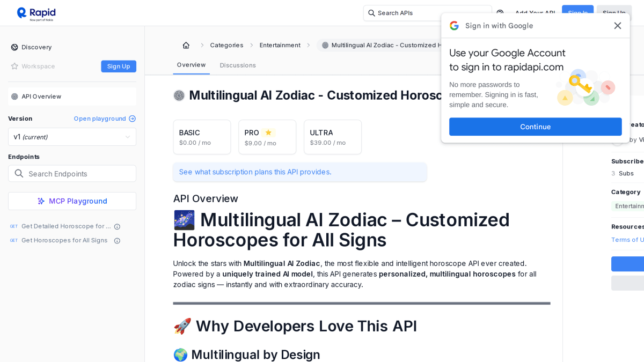Click info icon beside Get Horoscopes for All Signs
The image size is (644, 362).
[117, 241]
